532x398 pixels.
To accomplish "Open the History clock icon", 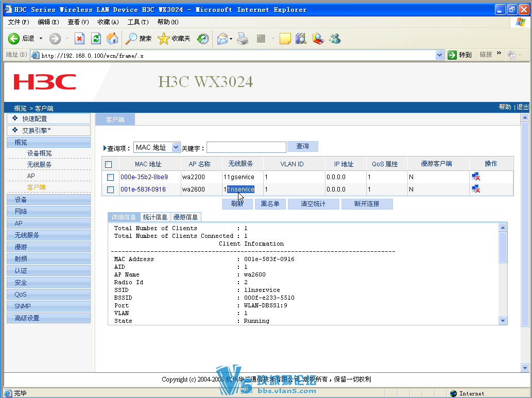I will (x=203, y=38).
